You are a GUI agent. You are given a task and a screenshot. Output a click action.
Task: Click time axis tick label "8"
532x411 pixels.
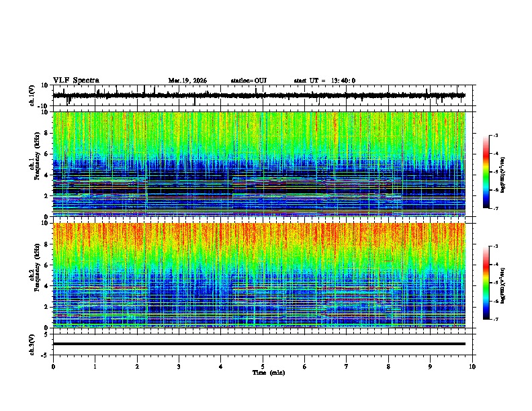coord(388,367)
